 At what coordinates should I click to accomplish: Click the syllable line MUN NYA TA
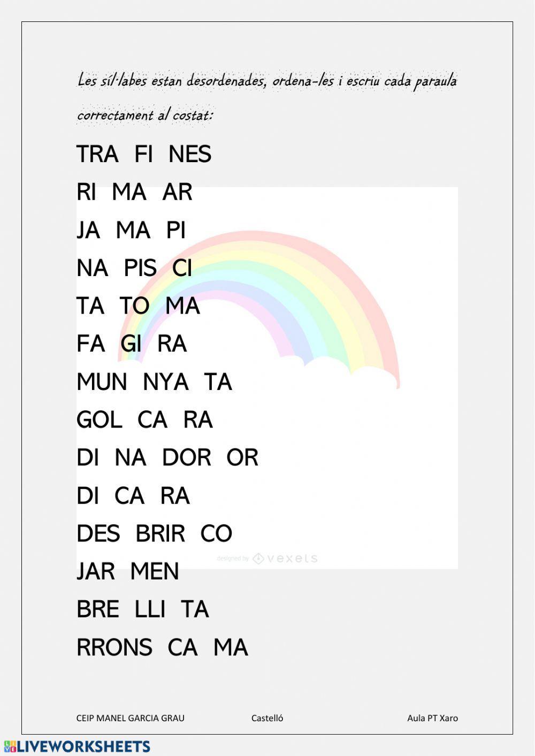[154, 382]
